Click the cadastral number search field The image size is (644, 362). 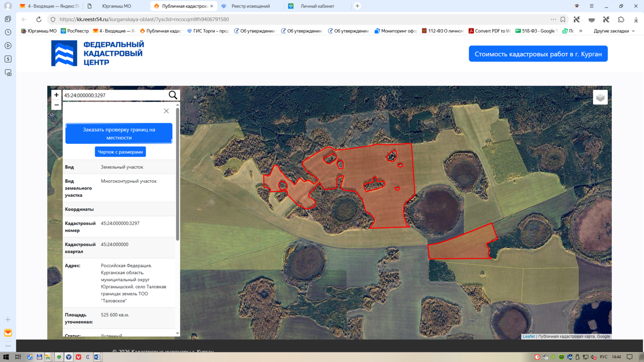click(115, 95)
